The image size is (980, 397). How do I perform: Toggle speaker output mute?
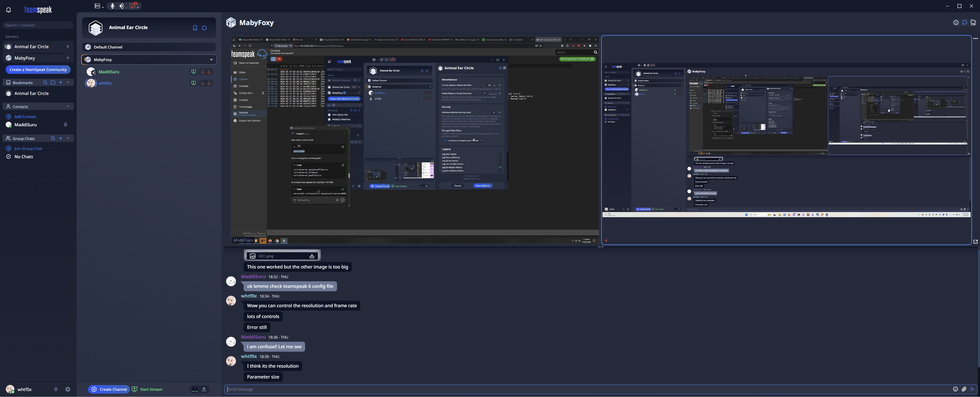[121, 6]
